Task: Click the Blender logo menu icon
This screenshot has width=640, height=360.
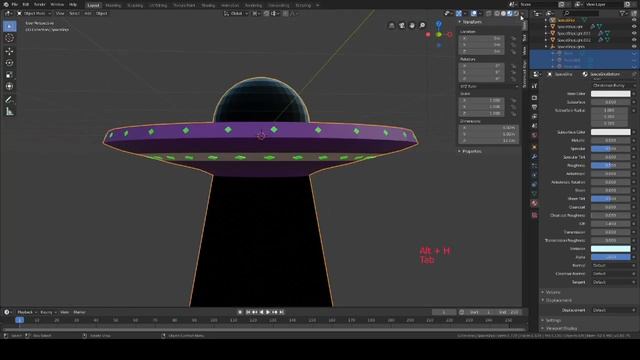Action: [5, 4]
